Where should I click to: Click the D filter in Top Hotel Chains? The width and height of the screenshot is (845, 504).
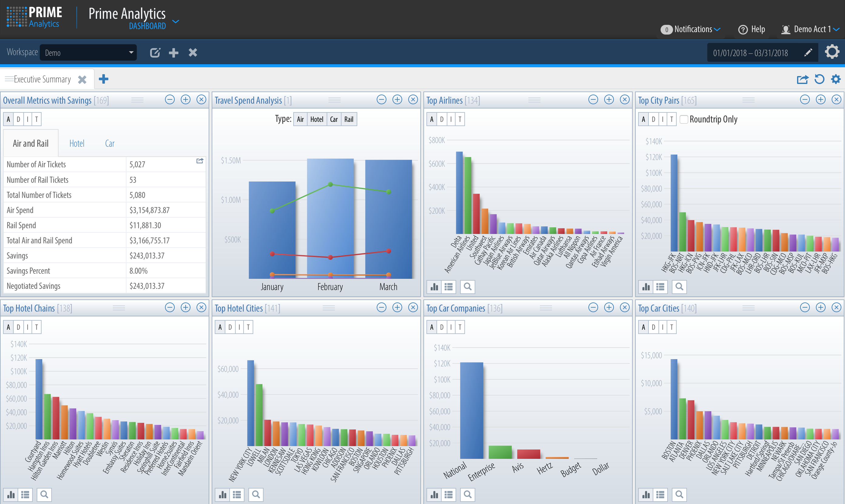pos(19,327)
